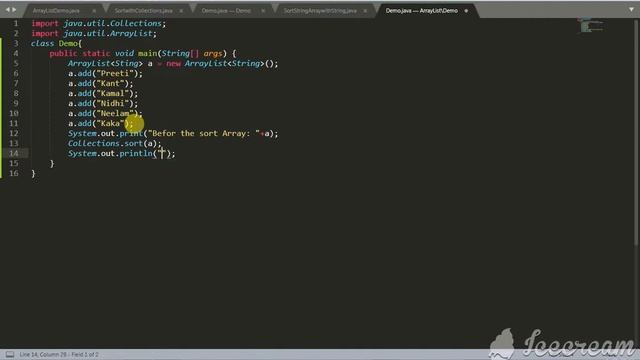Click on the "Neelam" string literal
The width and height of the screenshot is (640, 360).
click(x=115, y=113)
